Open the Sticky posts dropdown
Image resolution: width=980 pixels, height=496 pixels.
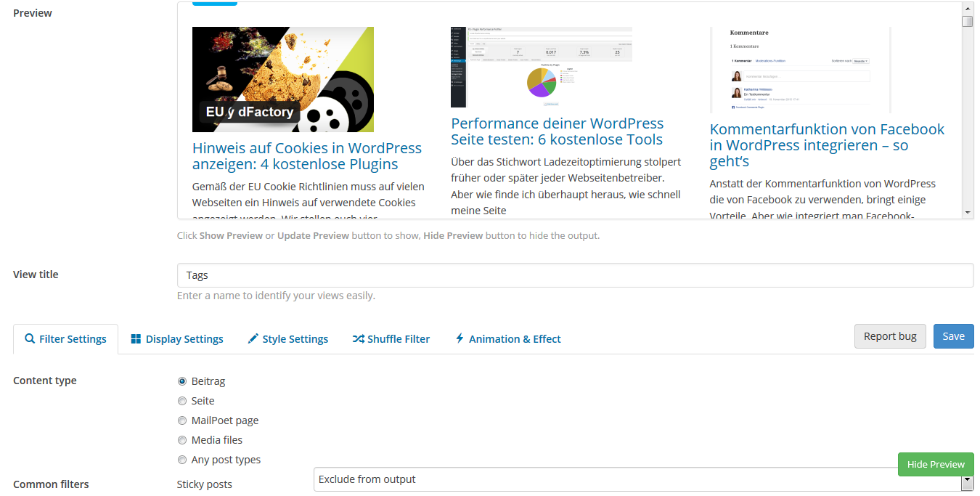pos(643,479)
